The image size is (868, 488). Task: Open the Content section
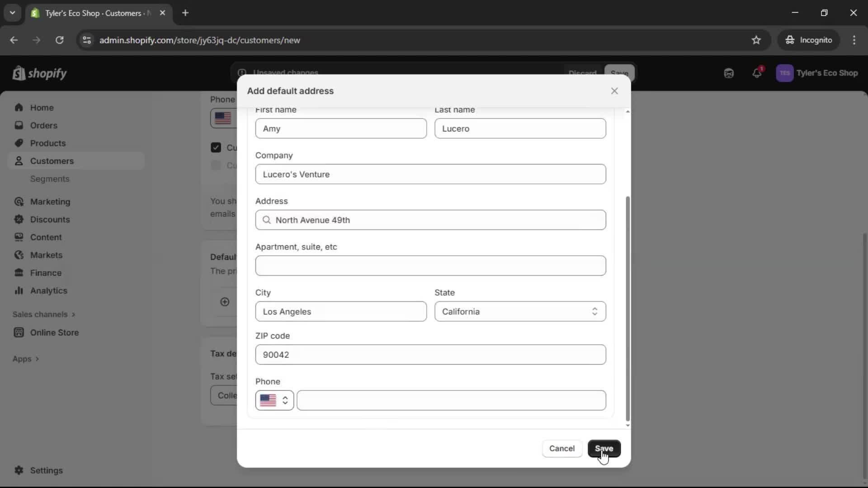tap(47, 237)
